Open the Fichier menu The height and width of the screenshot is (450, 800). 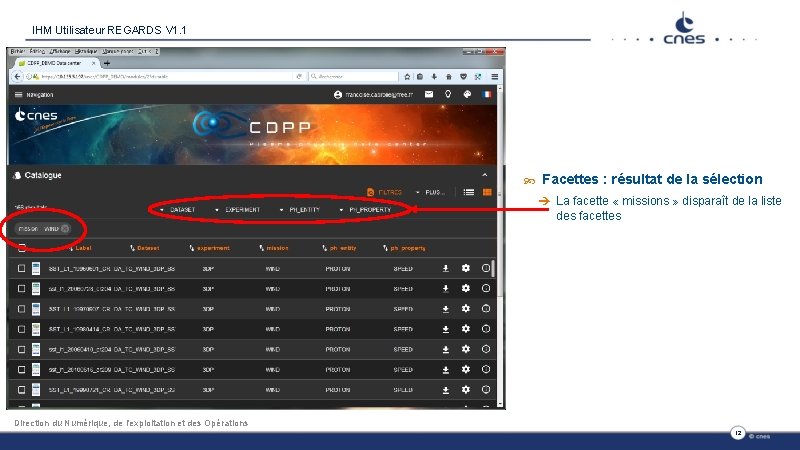point(18,52)
